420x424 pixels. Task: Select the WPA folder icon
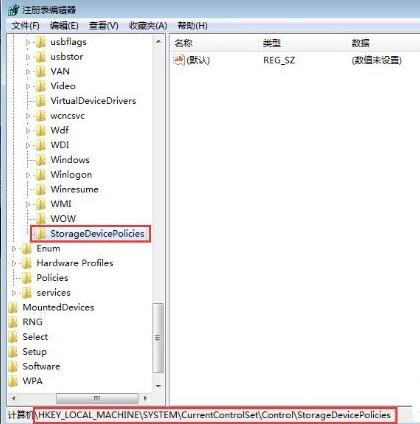coord(13,381)
